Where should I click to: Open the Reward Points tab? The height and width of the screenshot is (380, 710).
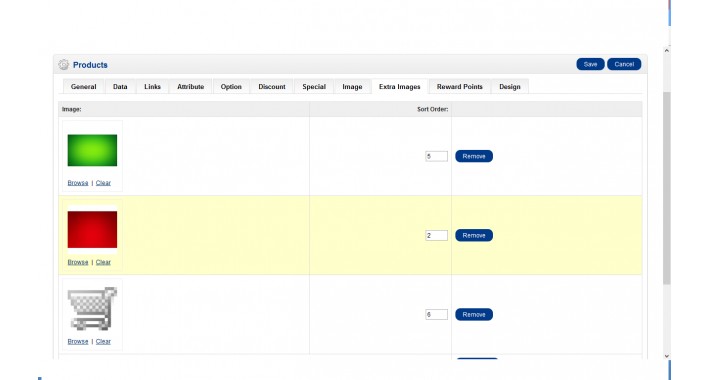pos(460,87)
